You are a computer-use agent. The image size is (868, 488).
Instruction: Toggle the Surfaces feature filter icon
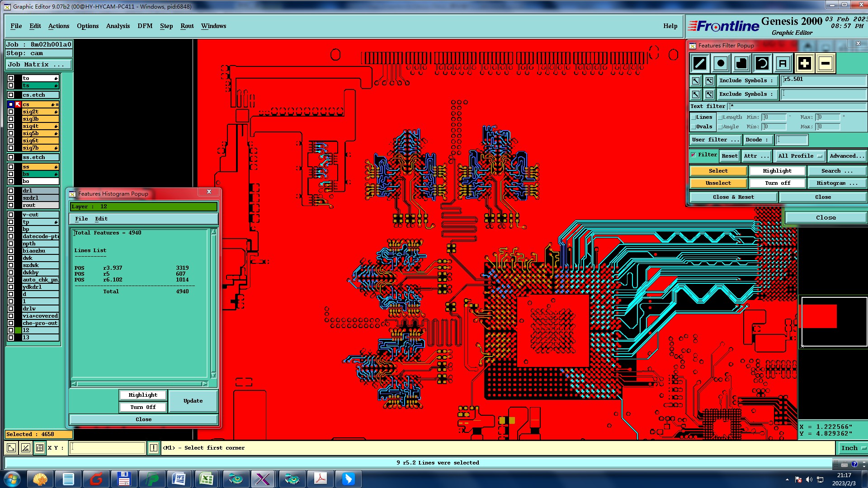click(741, 63)
